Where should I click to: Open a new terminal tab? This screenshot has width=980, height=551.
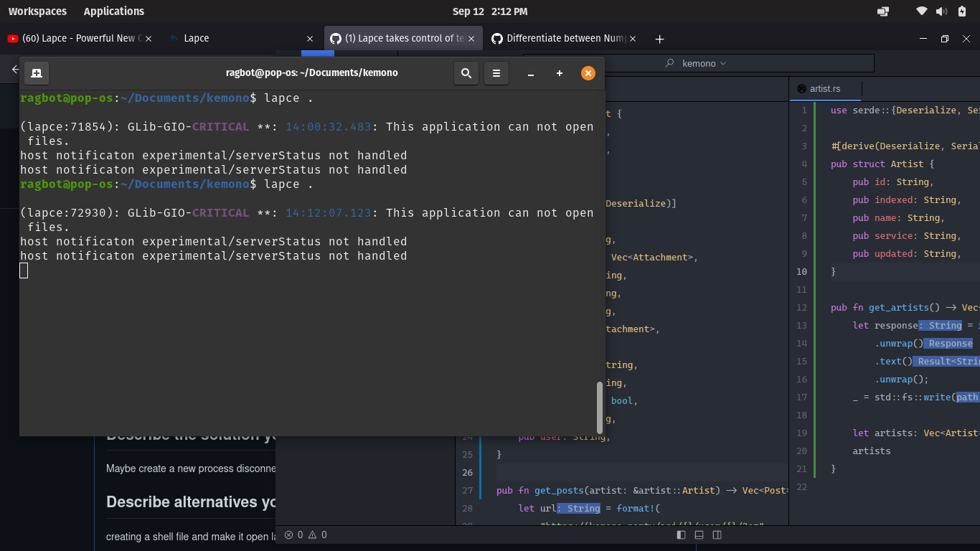(37, 72)
